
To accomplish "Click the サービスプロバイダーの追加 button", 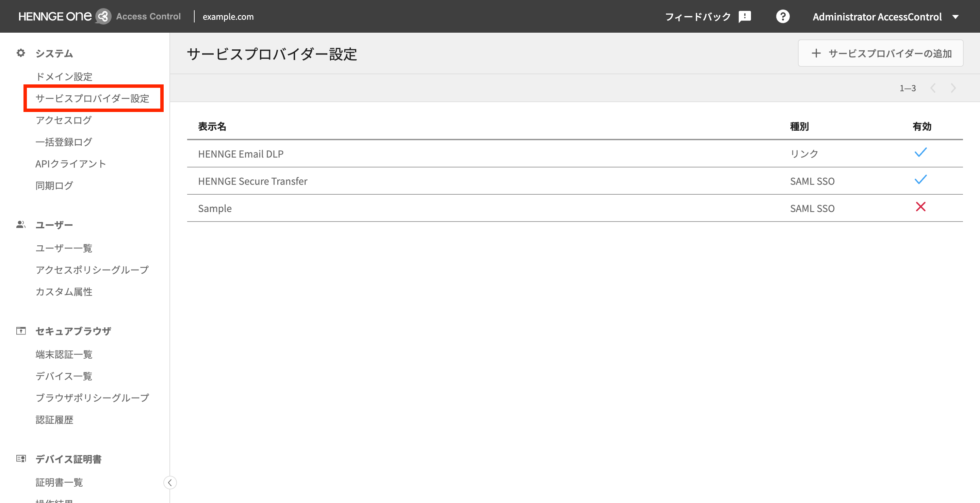I will coord(880,53).
